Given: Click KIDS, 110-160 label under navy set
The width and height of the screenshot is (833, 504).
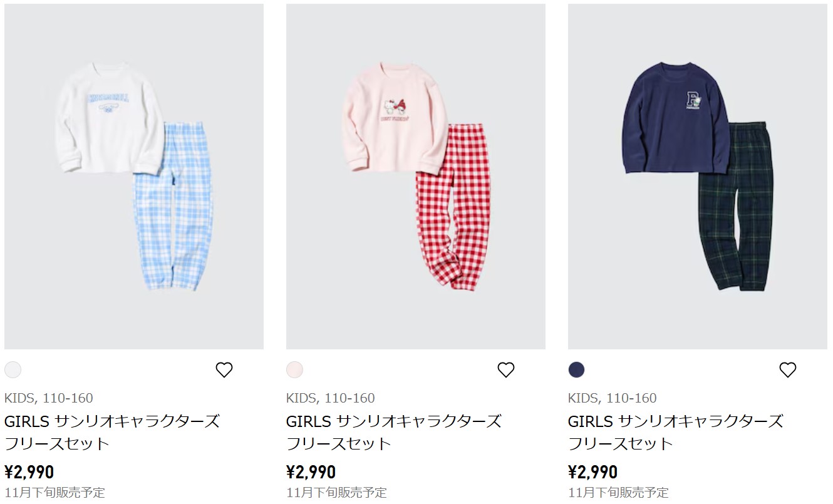Looking at the screenshot, I should coord(613,398).
